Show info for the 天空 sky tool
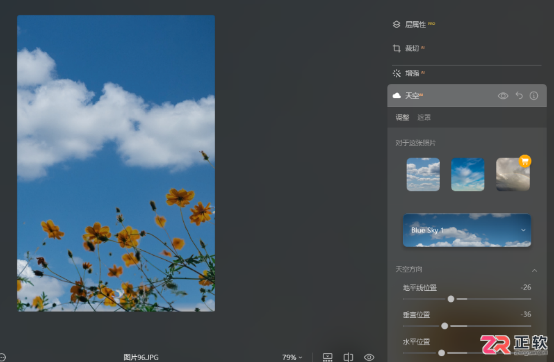 click(x=534, y=96)
